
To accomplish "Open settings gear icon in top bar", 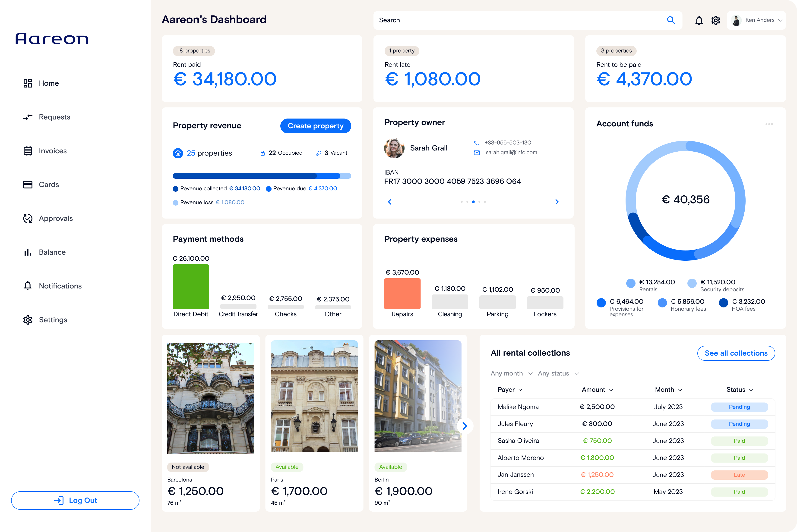I will (x=715, y=21).
